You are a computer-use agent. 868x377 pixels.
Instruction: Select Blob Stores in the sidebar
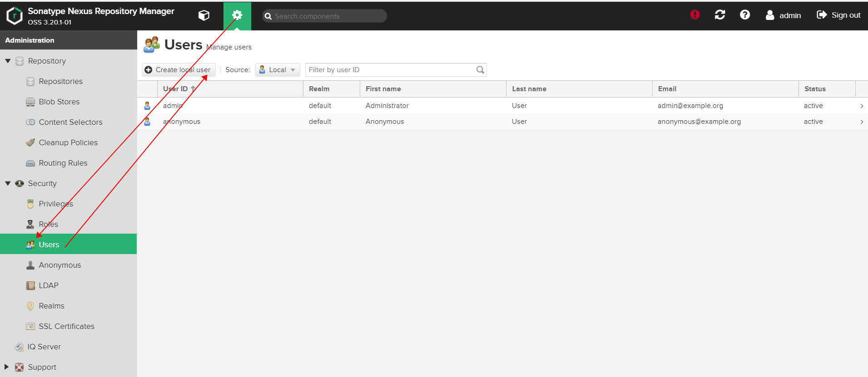click(59, 102)
